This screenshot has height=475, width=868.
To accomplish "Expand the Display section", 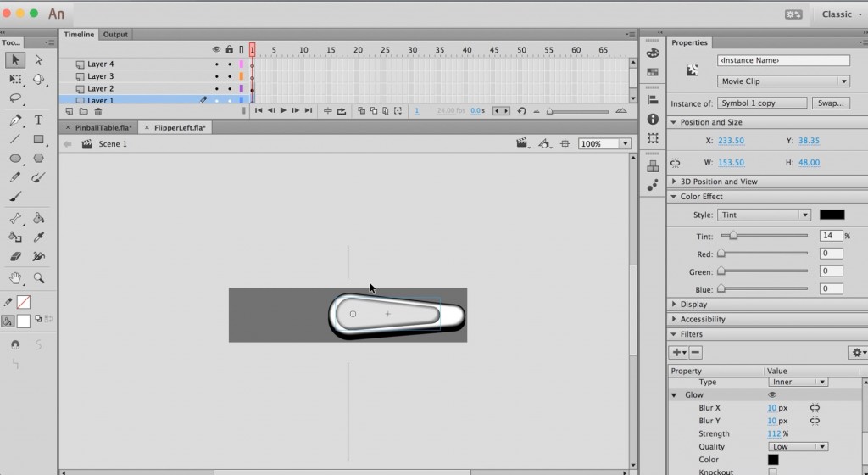I will (674, 305).
